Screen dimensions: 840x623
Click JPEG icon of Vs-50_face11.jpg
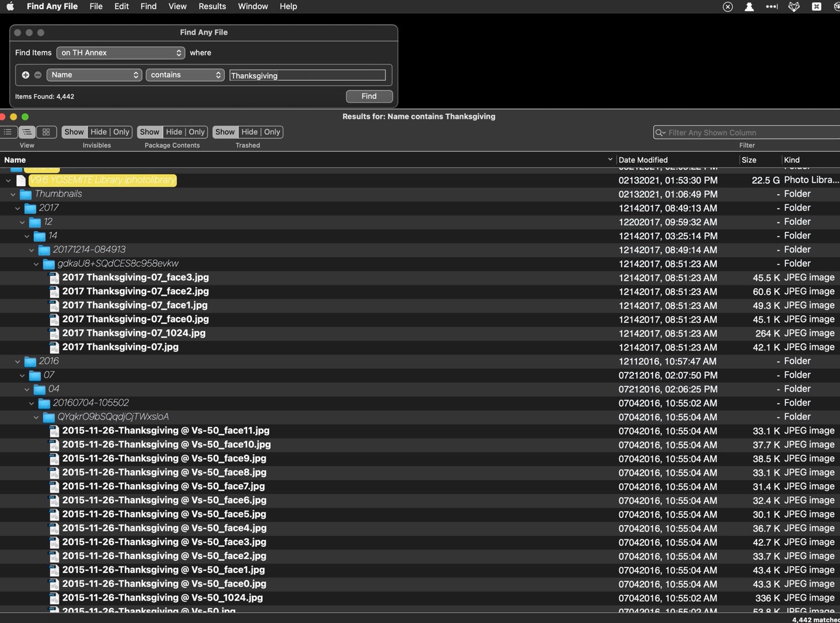54,431
